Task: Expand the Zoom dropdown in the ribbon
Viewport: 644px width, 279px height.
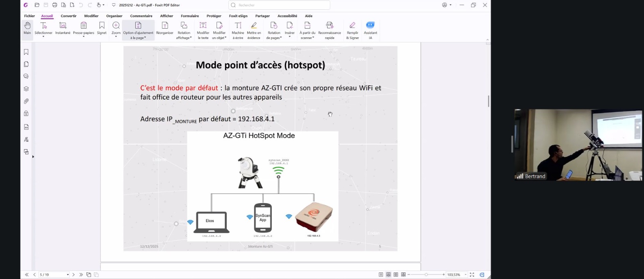Action: click(116, 37)
